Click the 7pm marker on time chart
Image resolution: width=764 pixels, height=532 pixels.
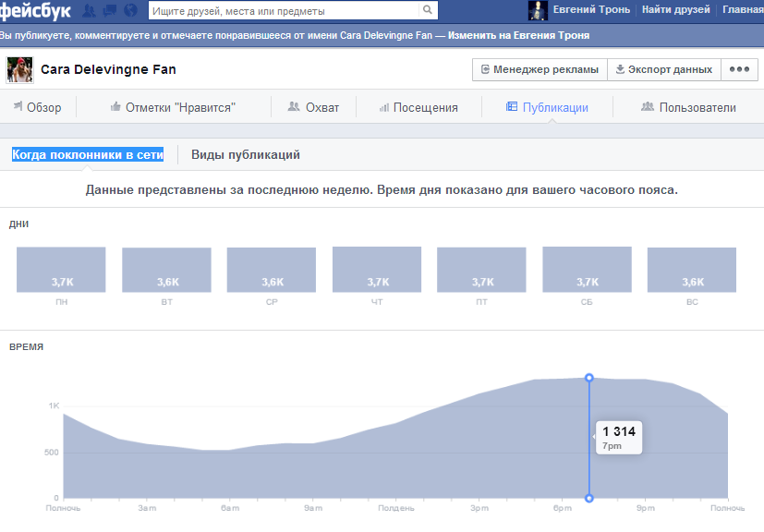tap(589, 377)
